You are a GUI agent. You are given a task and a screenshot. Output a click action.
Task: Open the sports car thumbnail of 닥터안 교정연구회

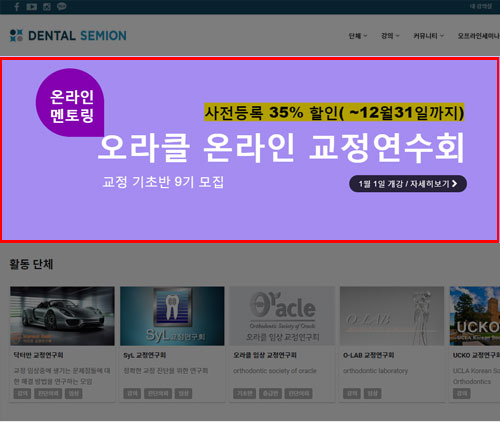62,316
